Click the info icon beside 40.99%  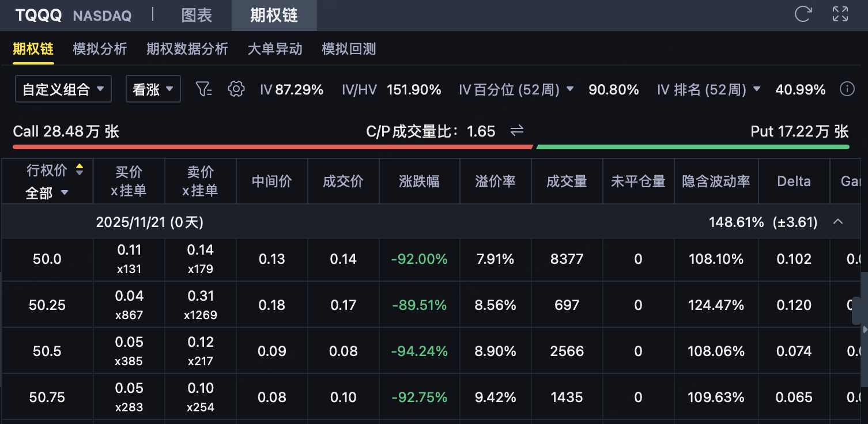point(847,89)
